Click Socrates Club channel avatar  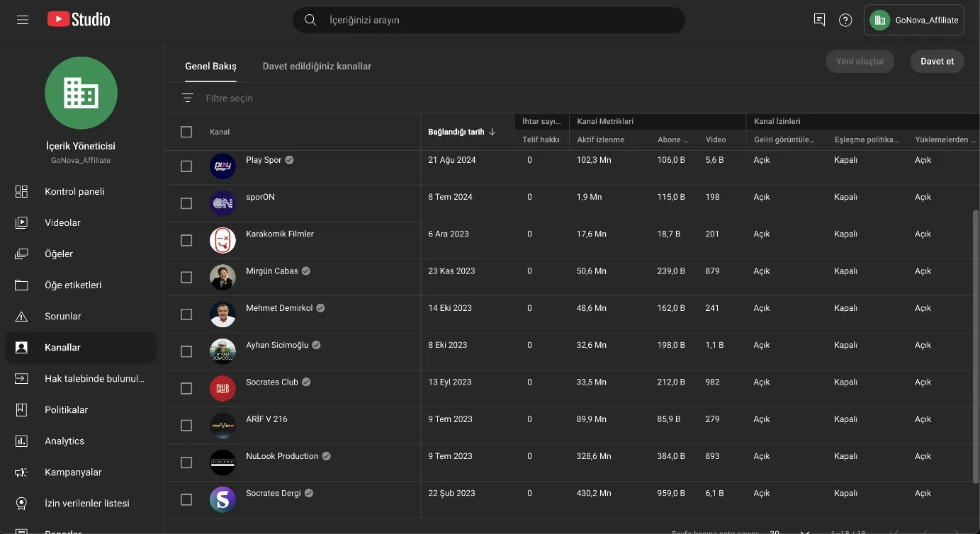(223, 388)
